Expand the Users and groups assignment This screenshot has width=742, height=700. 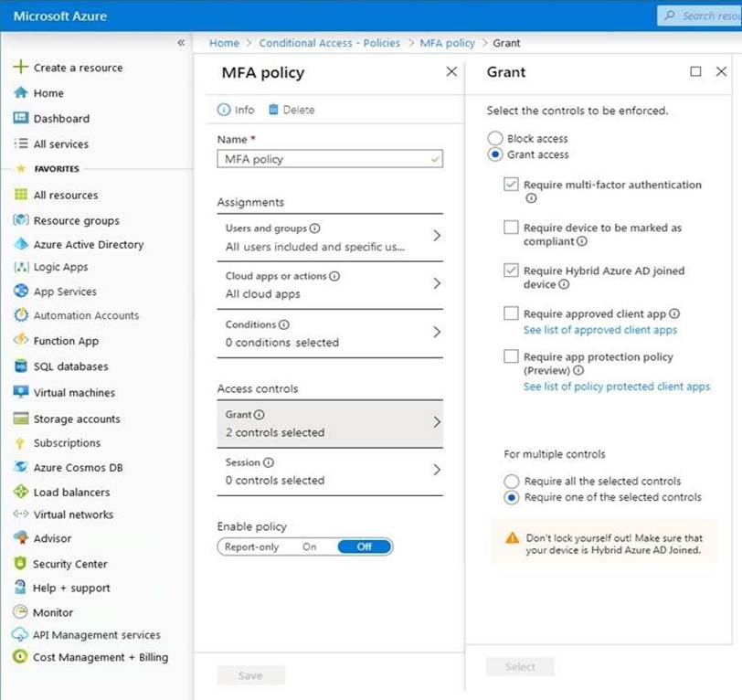click(436, 236)
